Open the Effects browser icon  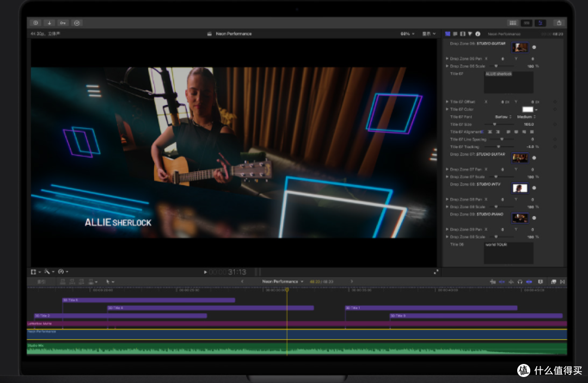554,281
